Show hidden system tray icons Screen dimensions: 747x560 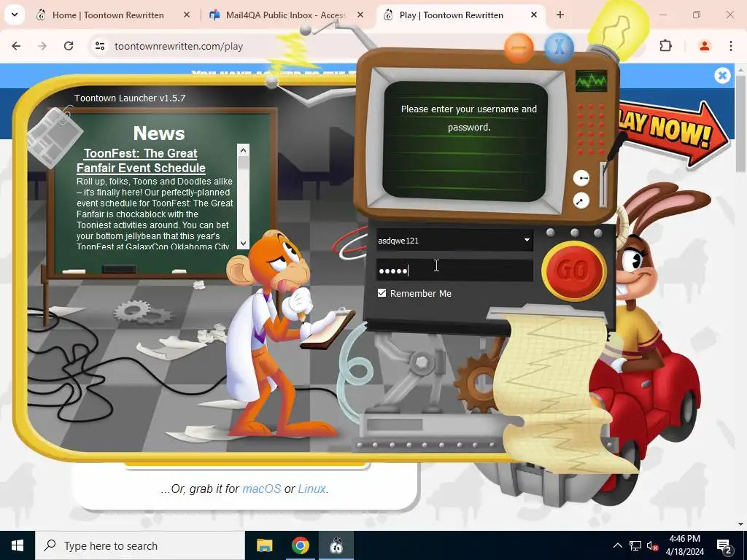pos(617,545)
